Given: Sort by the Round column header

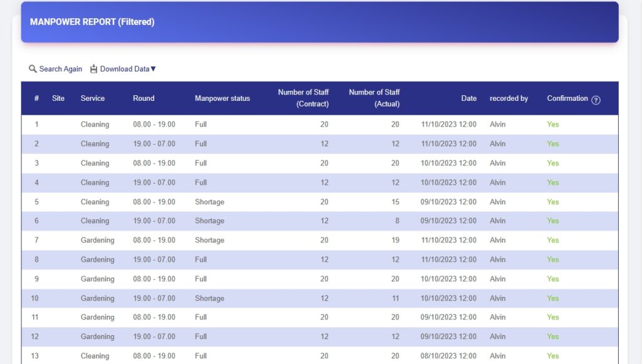Looking at the screenshot, I should point(144,98).
